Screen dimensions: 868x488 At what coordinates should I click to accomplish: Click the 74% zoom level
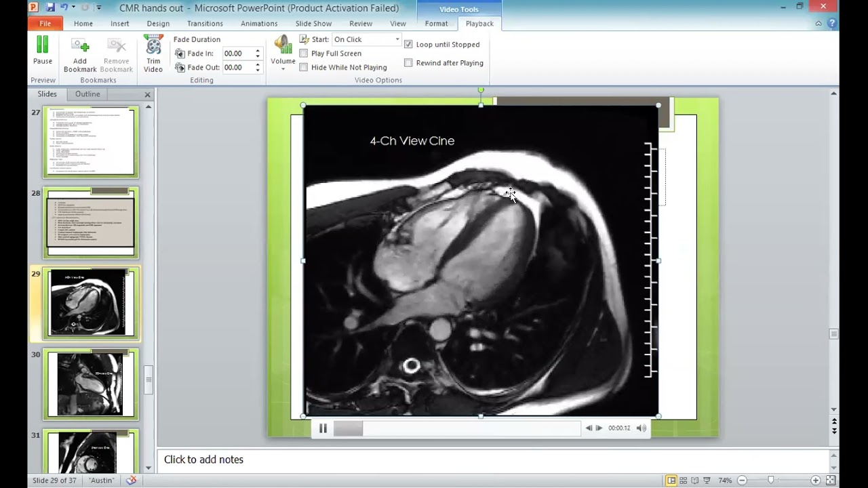pyautogui.click(x=725, y=481)
